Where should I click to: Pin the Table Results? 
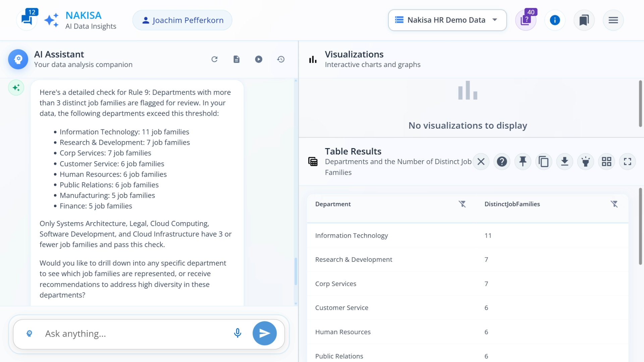523,161
